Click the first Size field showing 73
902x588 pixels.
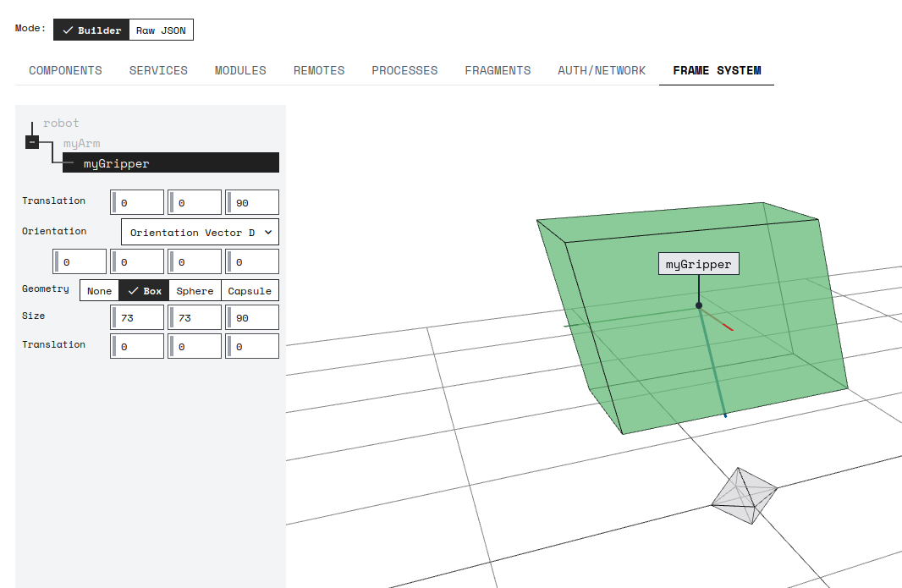click(139, 318)
